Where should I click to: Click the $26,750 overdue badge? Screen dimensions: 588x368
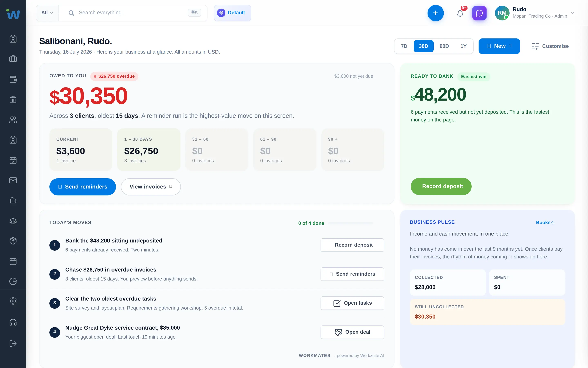coord(114,76)
